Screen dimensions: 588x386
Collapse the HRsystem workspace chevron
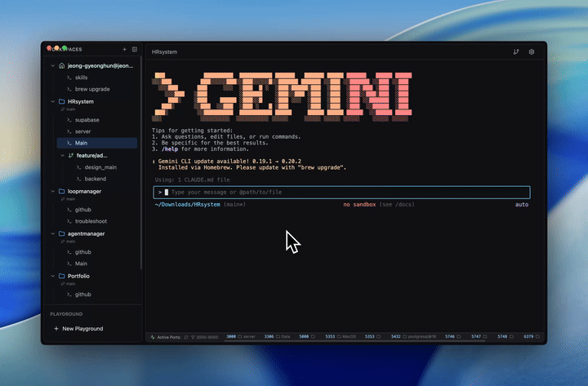tap(53, 101)
